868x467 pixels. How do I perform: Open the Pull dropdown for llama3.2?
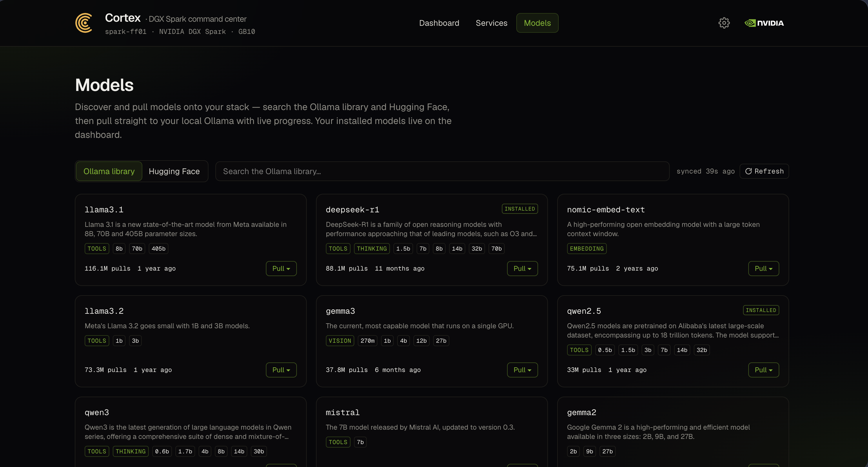pos(281,370)
